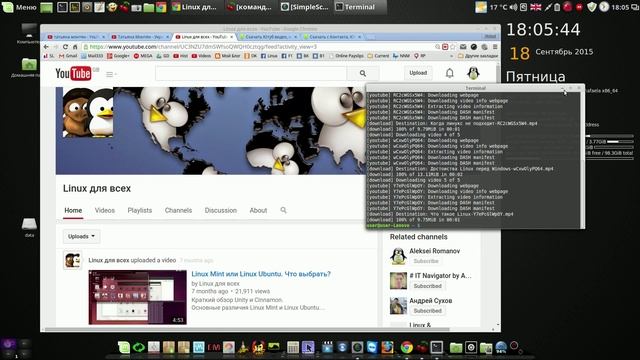Click the channel search magnifier icon

pos(283,210)
